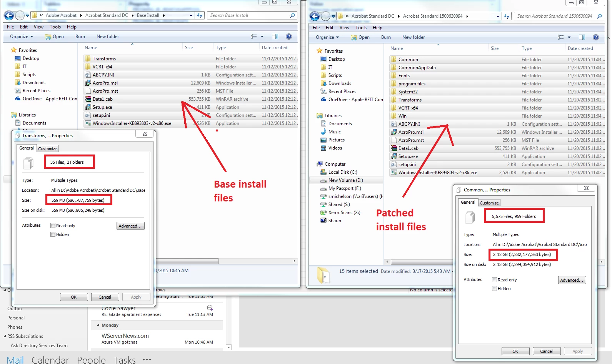Check Read-only in Common Properties dialog
612x364 pixels.
494,280
